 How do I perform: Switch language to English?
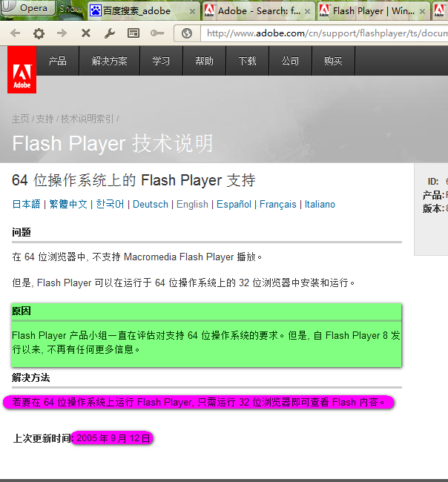coord(192,204)
